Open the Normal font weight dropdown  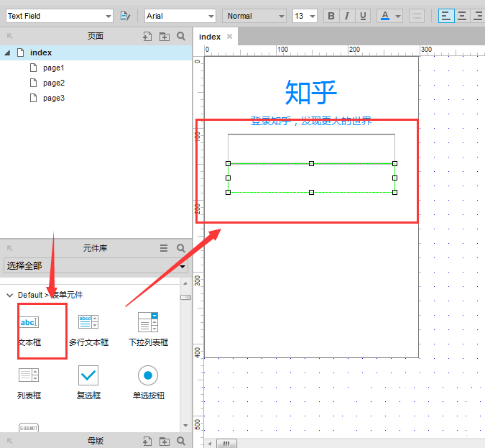coord(254,16)
